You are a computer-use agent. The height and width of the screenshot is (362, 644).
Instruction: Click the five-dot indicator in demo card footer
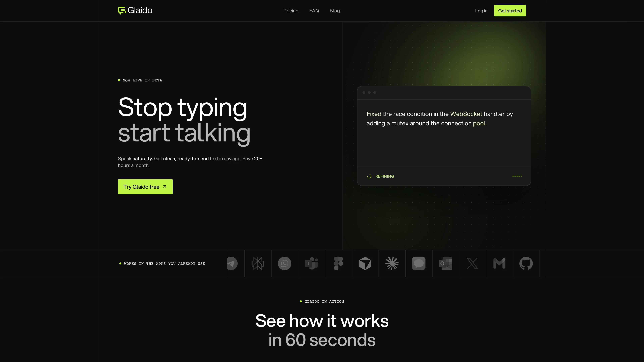(517, 176)
